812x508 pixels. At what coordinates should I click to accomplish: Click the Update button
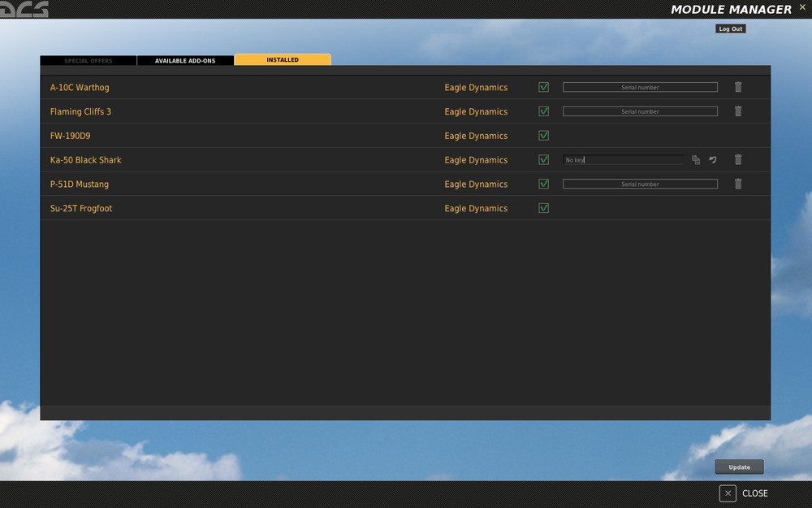pos(740,467)
